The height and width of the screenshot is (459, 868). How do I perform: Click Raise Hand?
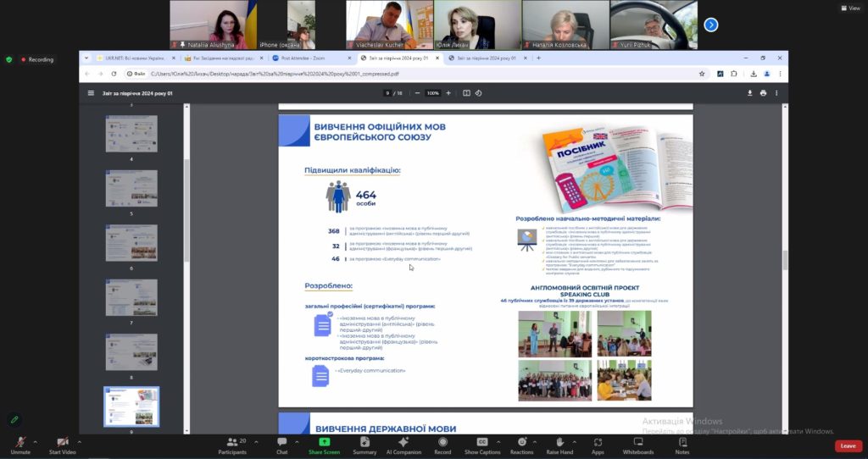559,445
